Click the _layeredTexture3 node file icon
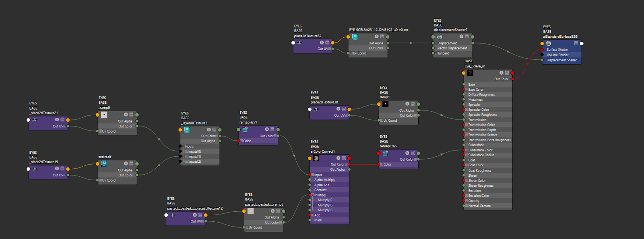This screenshot has width=644, height=239. pos(187,130)
